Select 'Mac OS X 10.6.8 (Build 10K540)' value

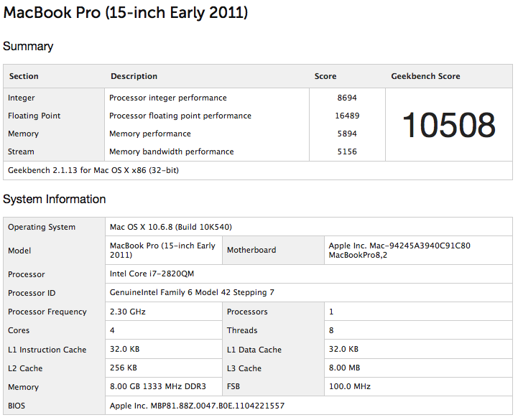pyautogui.click(x=171, y=227)
